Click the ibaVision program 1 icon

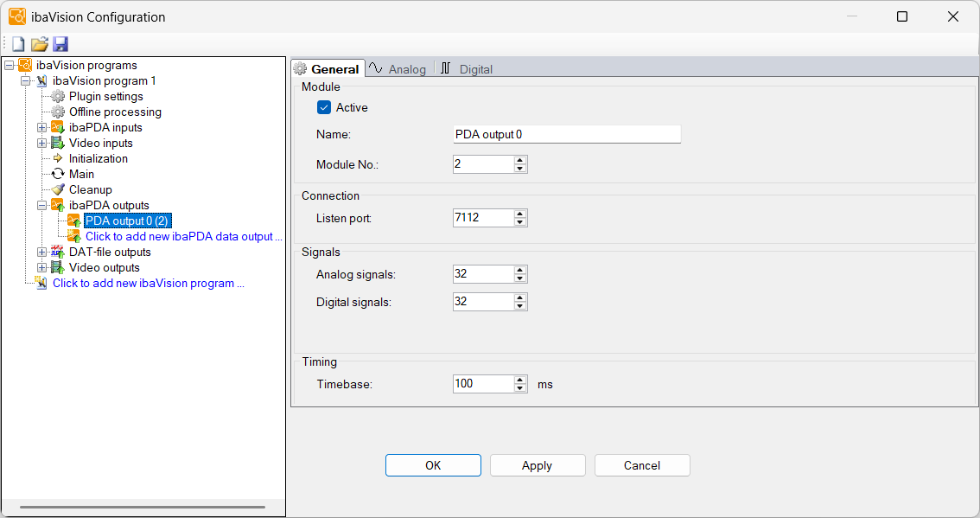(41, 80)
